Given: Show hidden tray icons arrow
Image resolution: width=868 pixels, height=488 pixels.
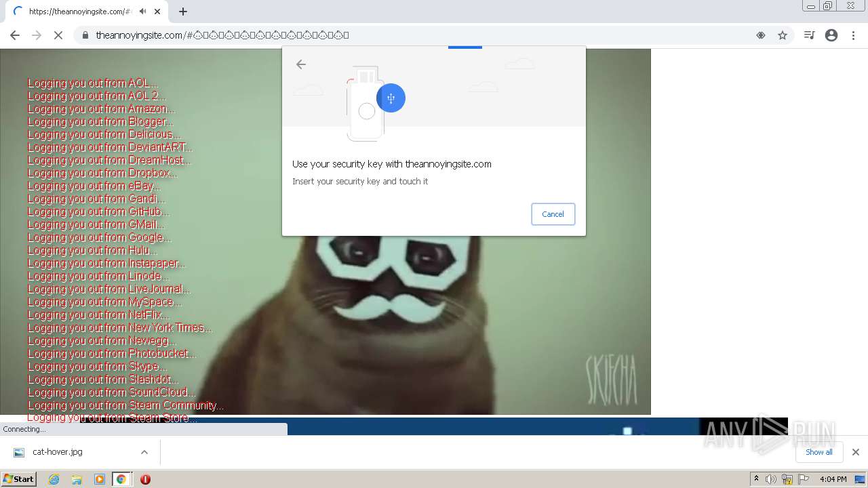Looking at the screenshot, I should (x=756, y=479).
